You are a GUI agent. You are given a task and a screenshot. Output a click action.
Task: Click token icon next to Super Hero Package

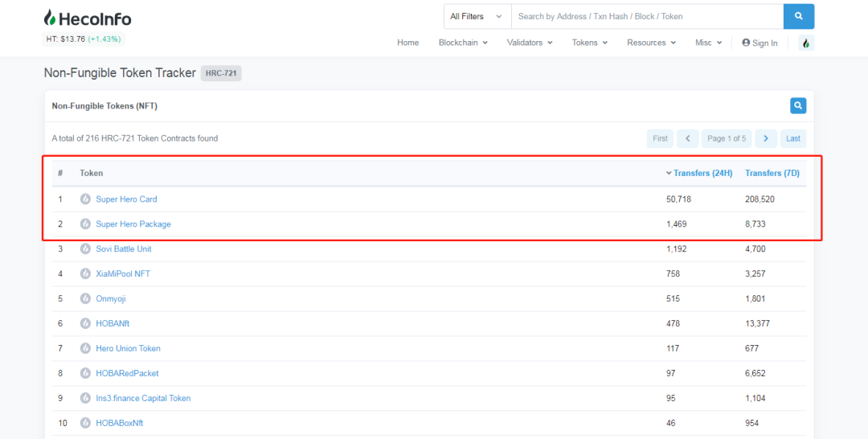[85, 224]
